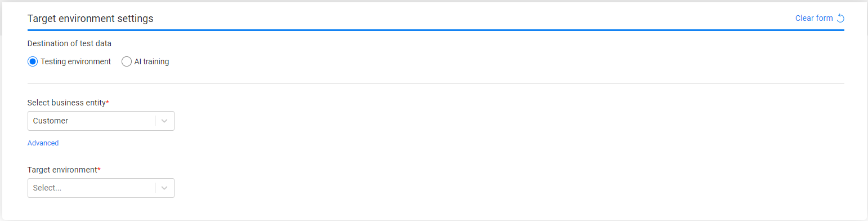This screenshot has width=868, height=221.
Task: Expand the business entity chevron arrow
Action: pyautogui.click(x=164, y=121)
